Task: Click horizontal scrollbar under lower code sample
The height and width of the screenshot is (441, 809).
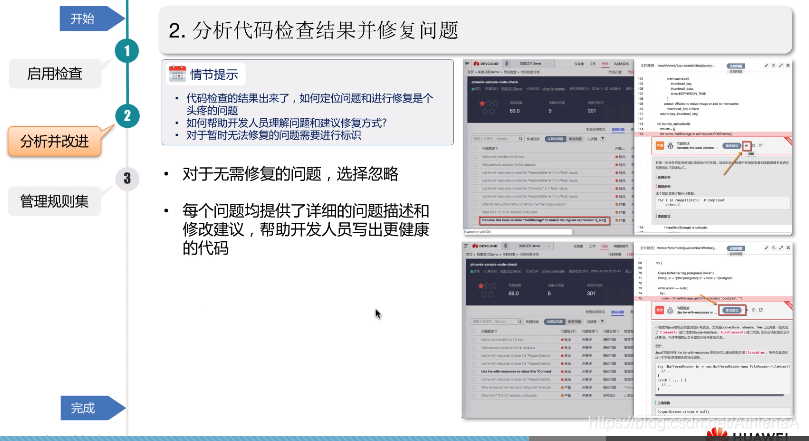Action: tap(720, 395)
